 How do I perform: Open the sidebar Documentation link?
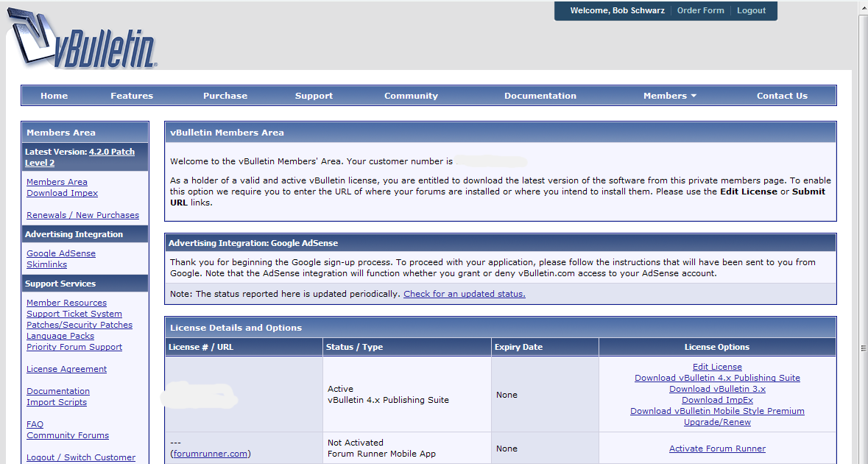tap(58, 391)
